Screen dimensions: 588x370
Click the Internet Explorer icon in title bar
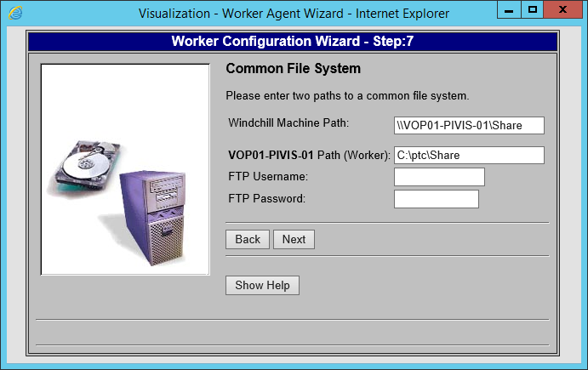click(x=15, y=13)
